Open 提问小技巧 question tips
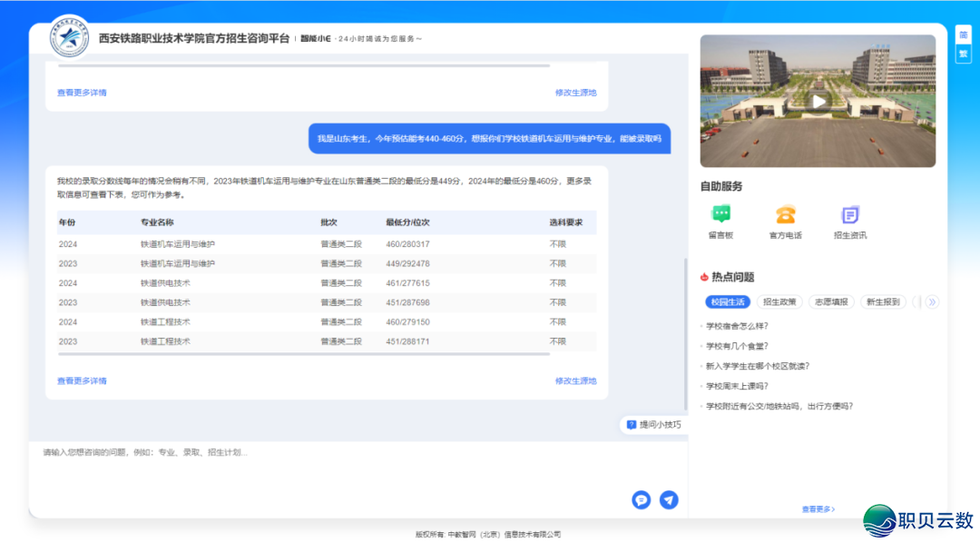 point(653,424)
